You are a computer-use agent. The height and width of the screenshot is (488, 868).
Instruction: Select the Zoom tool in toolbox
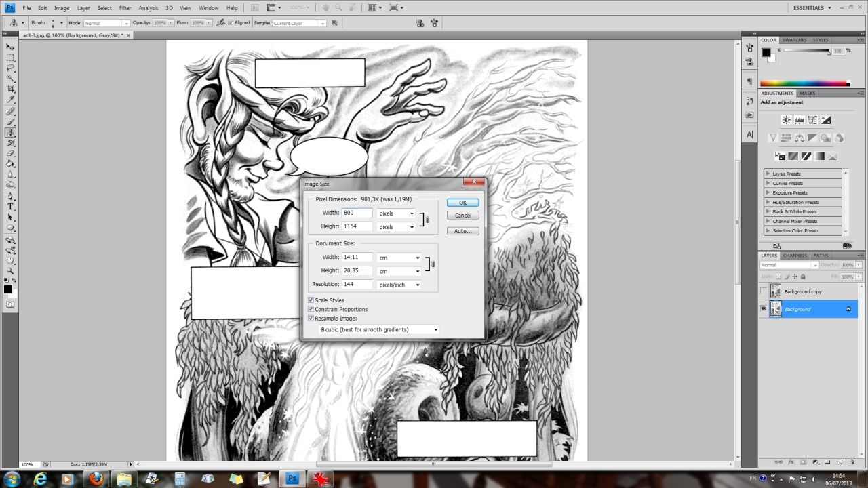click(x=11, y=270)
